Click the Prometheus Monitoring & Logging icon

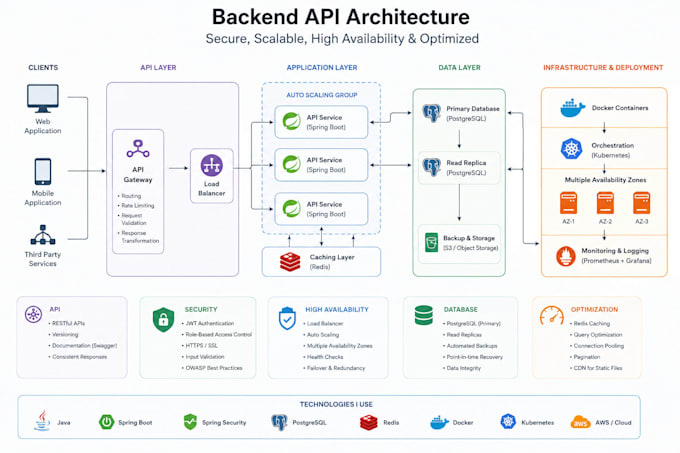point(566,256)
